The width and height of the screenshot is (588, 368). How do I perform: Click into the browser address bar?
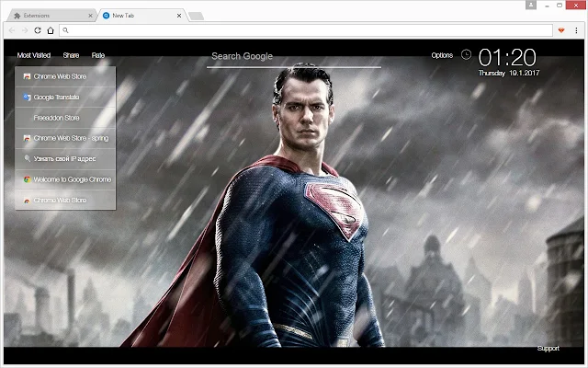click(306, 30)
